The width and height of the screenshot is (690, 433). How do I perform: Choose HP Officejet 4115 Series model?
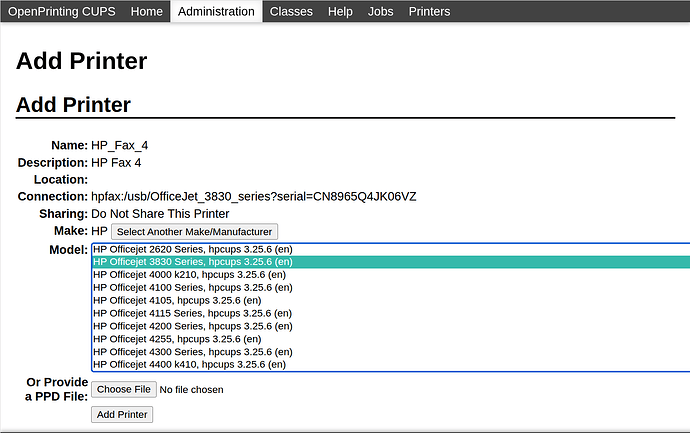[192, 314]
